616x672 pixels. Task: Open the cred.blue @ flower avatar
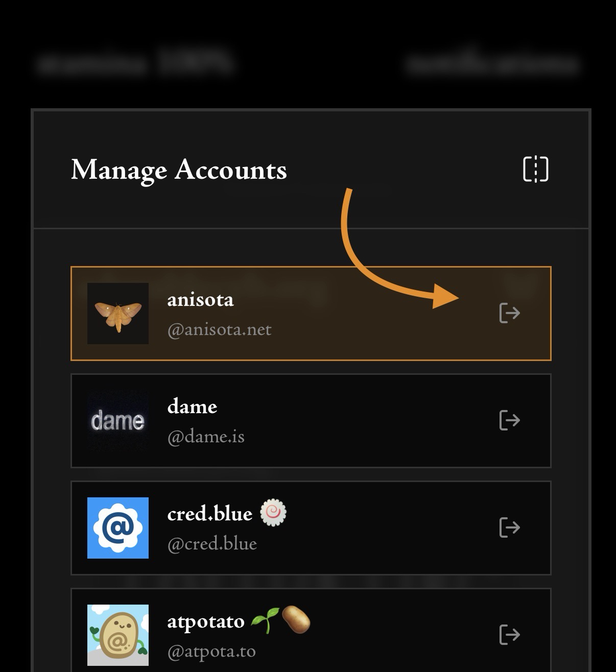coord(118,527)
